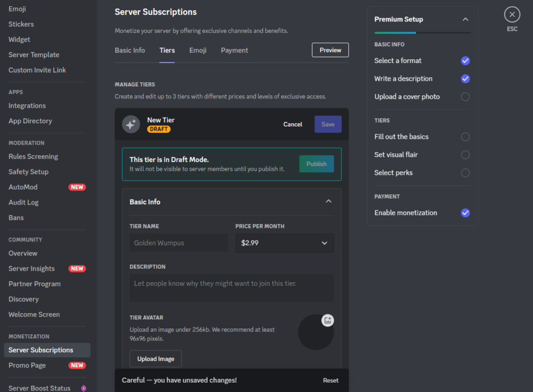This screenshot has height=392, width=533.
Task: Switch to the Emoji subscriptions tab
Action: tap(198, 50)
